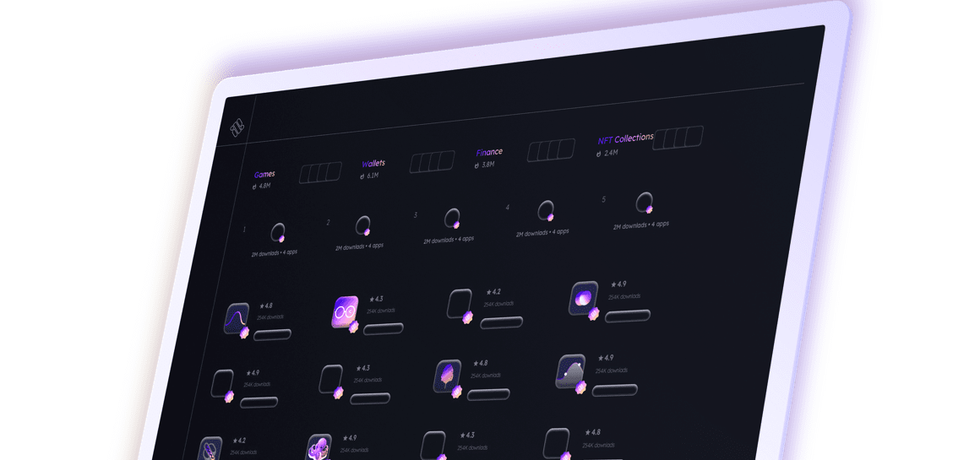Open the ring icon ranked number 2
The image size is (980, 460).
[x=363, y=225]
